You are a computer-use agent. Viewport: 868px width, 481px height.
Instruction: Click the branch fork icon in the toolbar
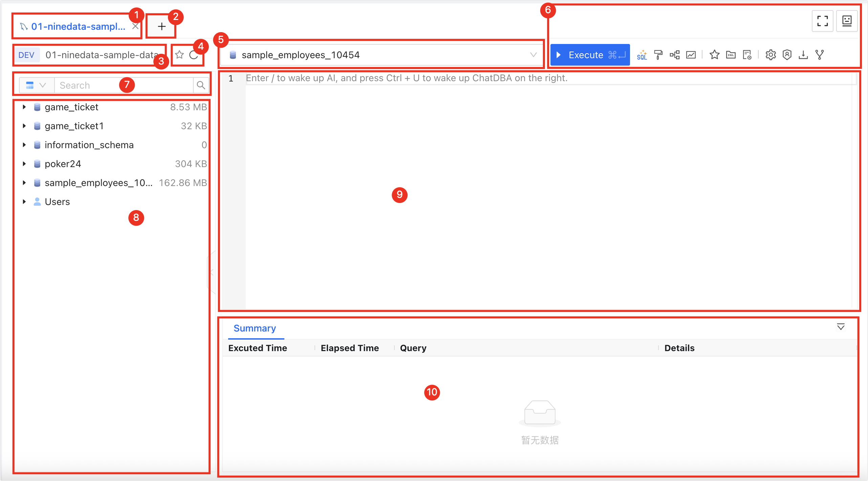coord(819,55)
